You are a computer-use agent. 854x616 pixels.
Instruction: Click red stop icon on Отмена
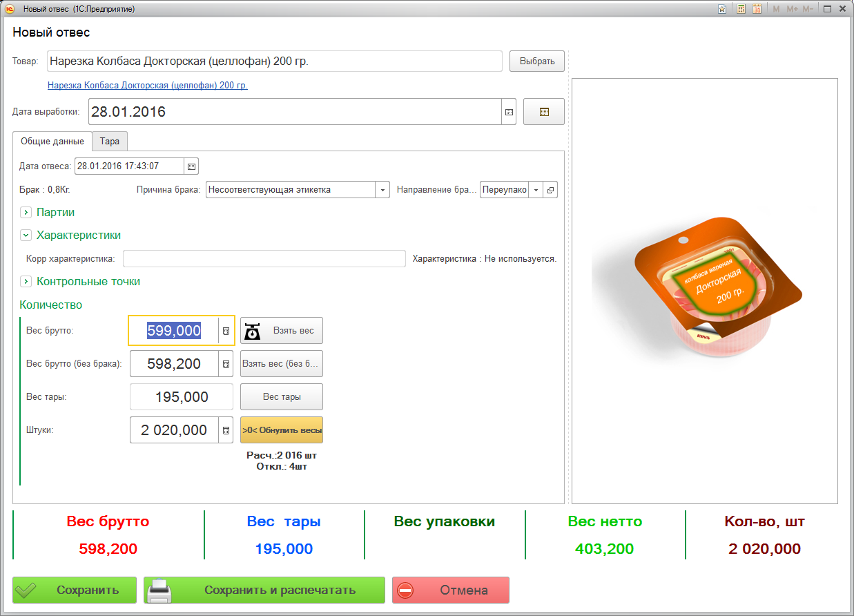click(x=405, y=591)
